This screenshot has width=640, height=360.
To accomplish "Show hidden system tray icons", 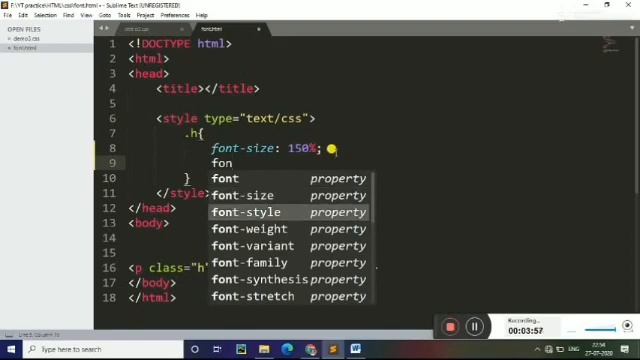I will click(537, 349).
